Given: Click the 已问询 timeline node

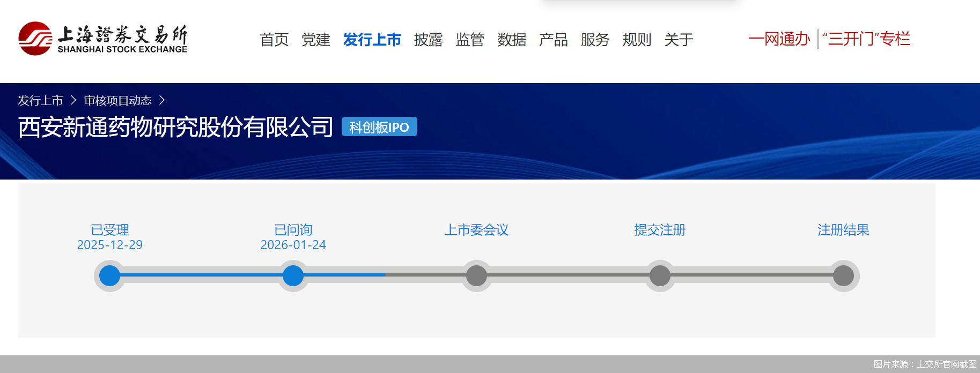Looking at the screenshot, I should point(293,276).
